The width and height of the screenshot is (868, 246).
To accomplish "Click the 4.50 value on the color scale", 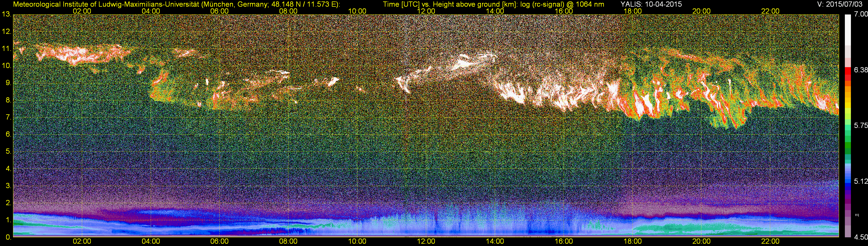I will pos(861,237).
